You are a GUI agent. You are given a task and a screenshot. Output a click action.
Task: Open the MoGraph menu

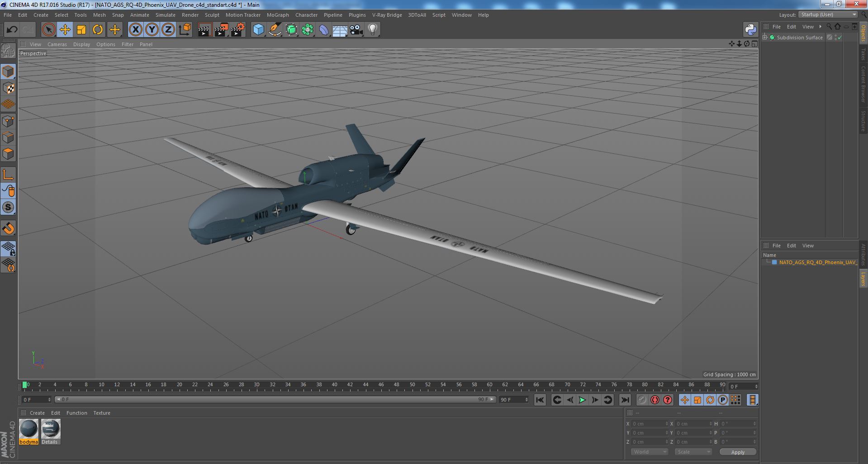(x=278, y=15)
